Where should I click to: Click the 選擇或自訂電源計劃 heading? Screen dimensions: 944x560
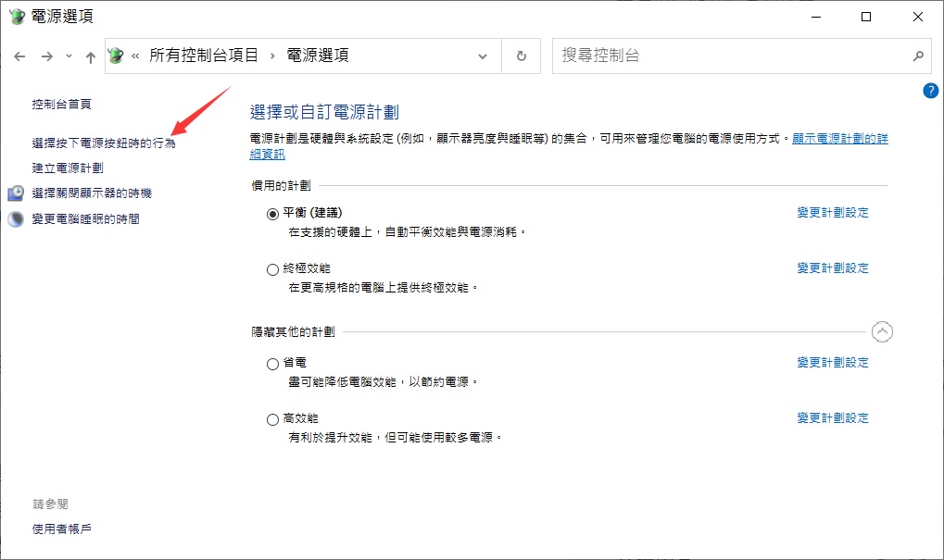pos(324,112)
